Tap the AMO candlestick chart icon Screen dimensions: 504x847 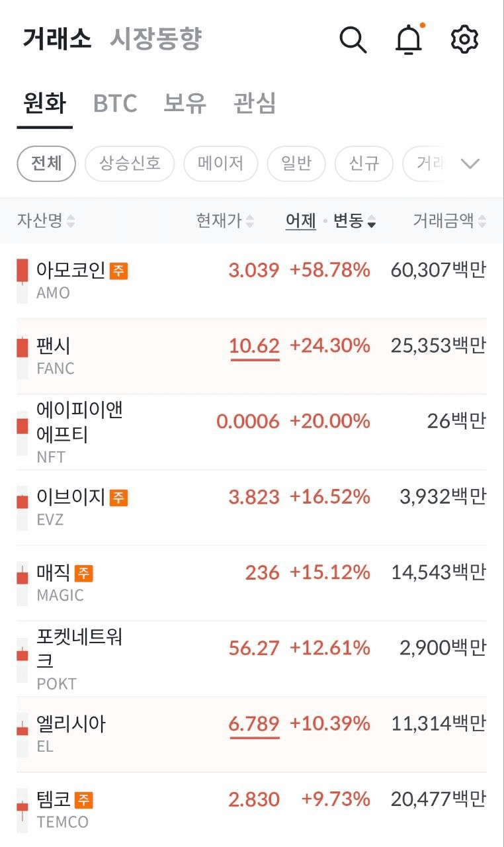22,281
